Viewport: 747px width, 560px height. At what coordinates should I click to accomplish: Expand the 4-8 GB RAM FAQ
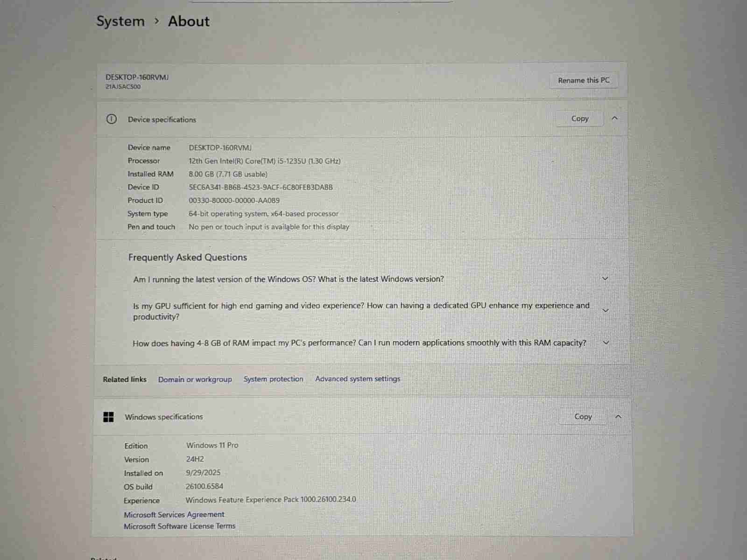[606, 343]
